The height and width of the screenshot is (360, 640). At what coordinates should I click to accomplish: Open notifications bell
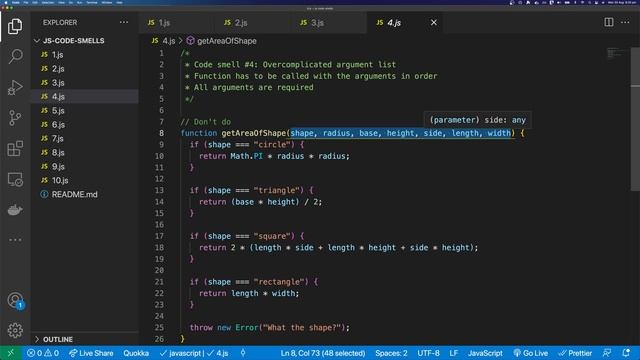(626, 353)
